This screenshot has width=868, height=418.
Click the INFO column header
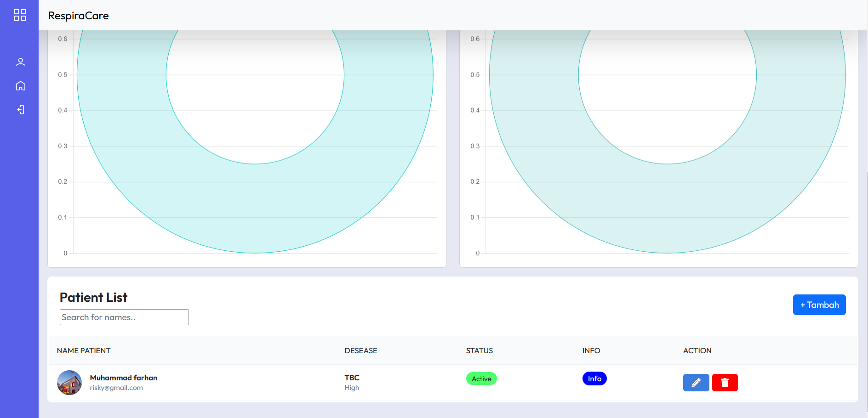[591, 350]
